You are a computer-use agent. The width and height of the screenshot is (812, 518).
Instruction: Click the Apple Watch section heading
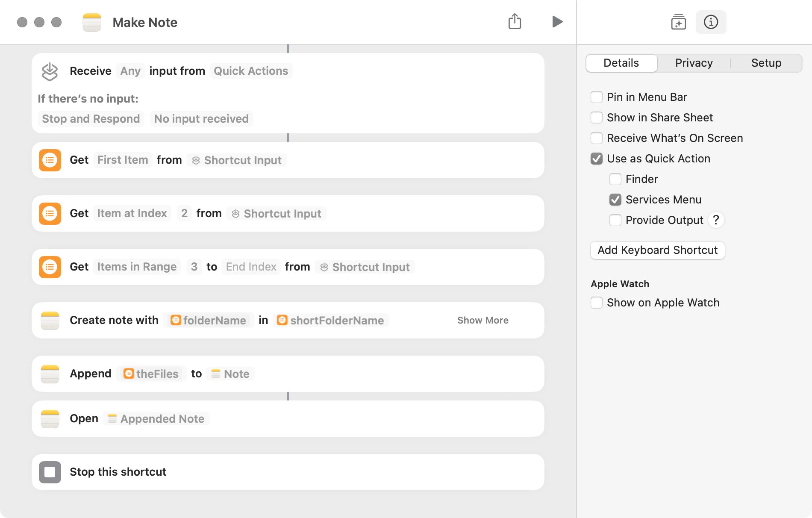620,284
